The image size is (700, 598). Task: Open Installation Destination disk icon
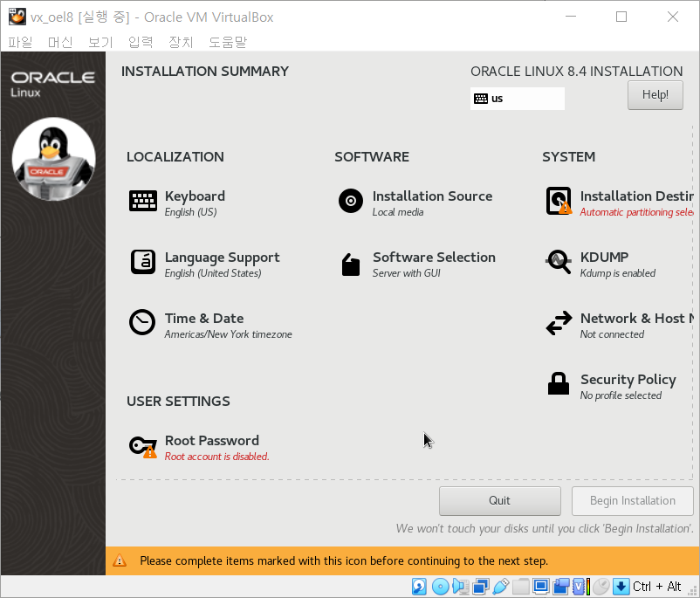coord(559,201)
